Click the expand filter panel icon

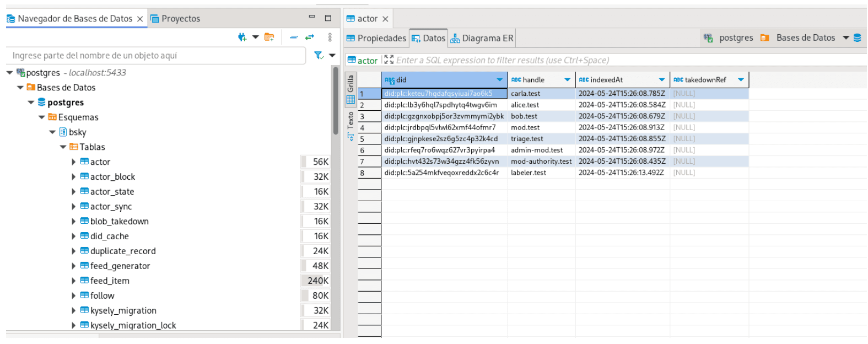[389, 60]
